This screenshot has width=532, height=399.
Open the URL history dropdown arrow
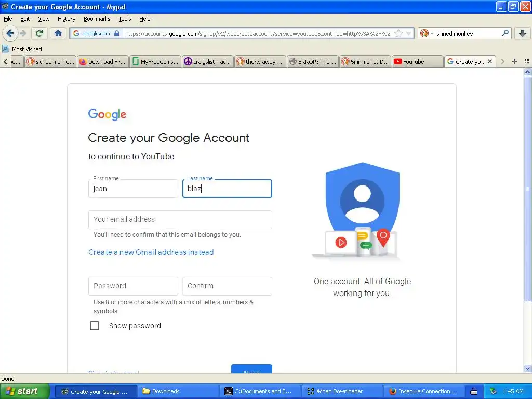click(408, 33)
